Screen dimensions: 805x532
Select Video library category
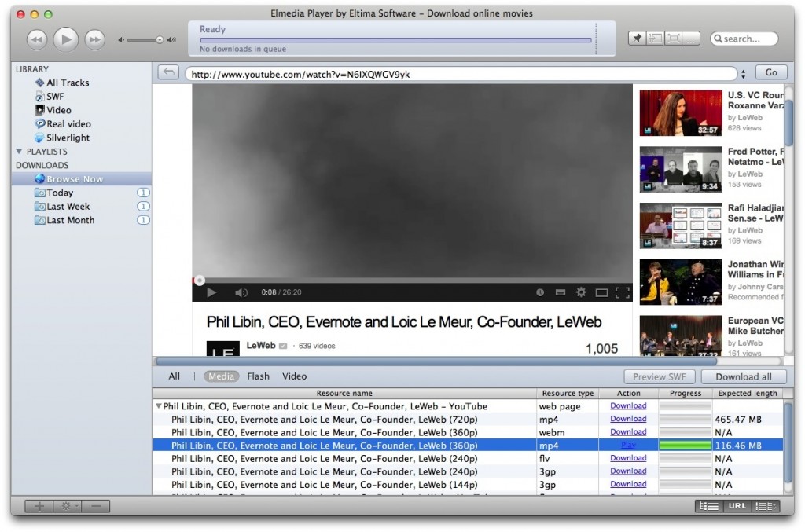pos(53,110)
